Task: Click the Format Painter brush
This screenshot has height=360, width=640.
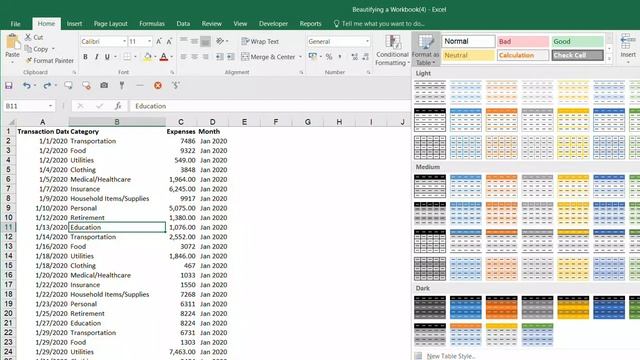Action: pyautogui.click(x=29, y=60)
